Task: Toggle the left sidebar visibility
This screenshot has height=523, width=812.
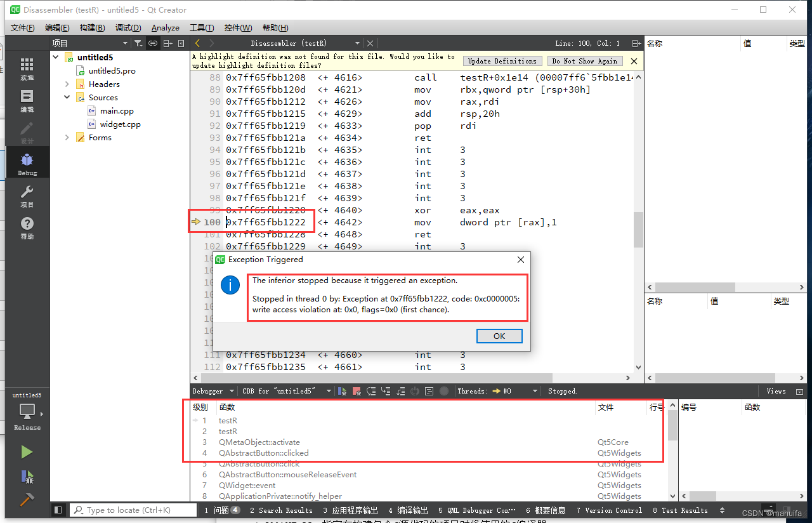Action: click(x=58, y=510)
